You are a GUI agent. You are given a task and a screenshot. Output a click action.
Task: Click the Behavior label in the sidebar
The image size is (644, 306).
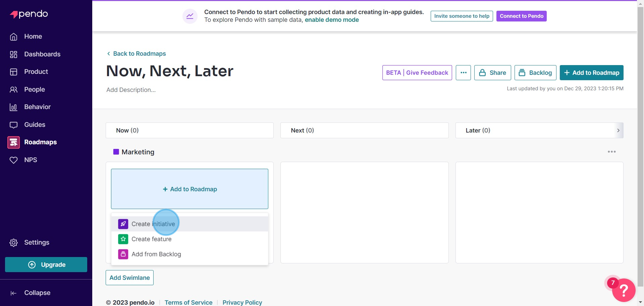point(37,107)
